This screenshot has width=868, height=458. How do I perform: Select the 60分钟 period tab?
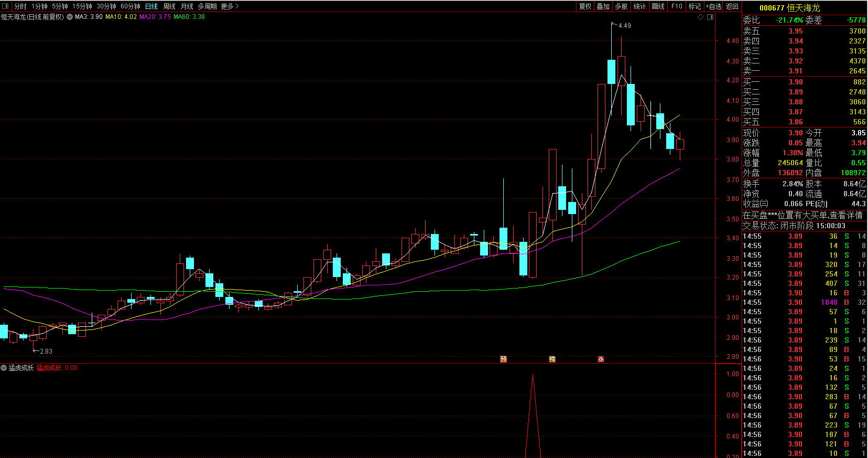(131, 6)
